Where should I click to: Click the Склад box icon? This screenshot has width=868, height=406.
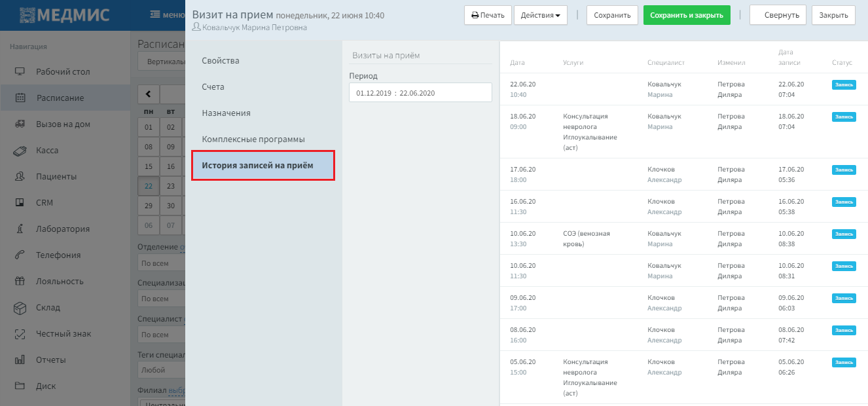click(x=20, y=307)
